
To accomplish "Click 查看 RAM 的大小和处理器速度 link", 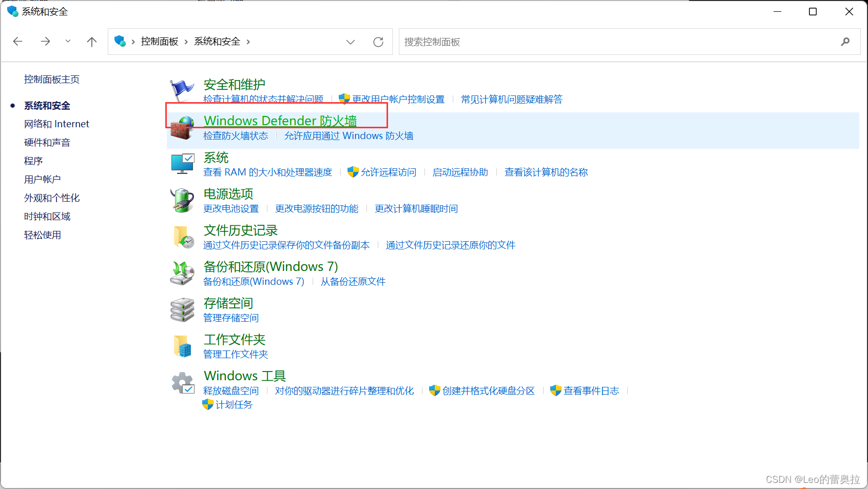I will pos(268,172).
